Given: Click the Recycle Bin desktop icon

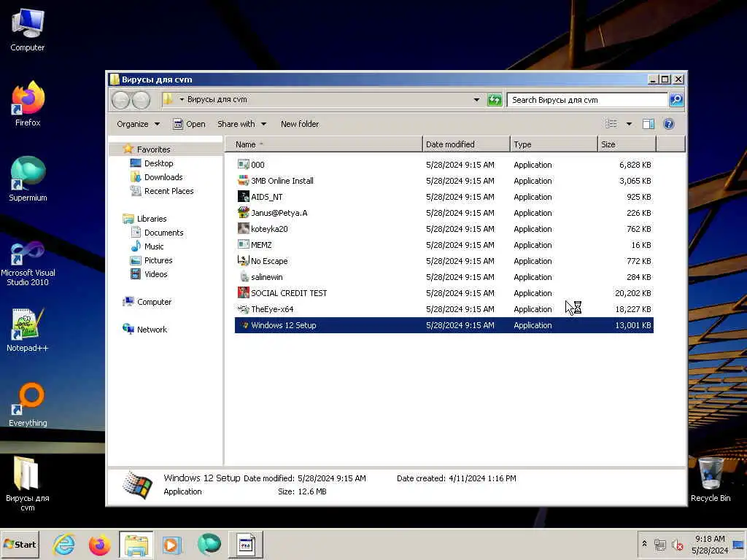Looking at the screenshot, I should [711, 480].
